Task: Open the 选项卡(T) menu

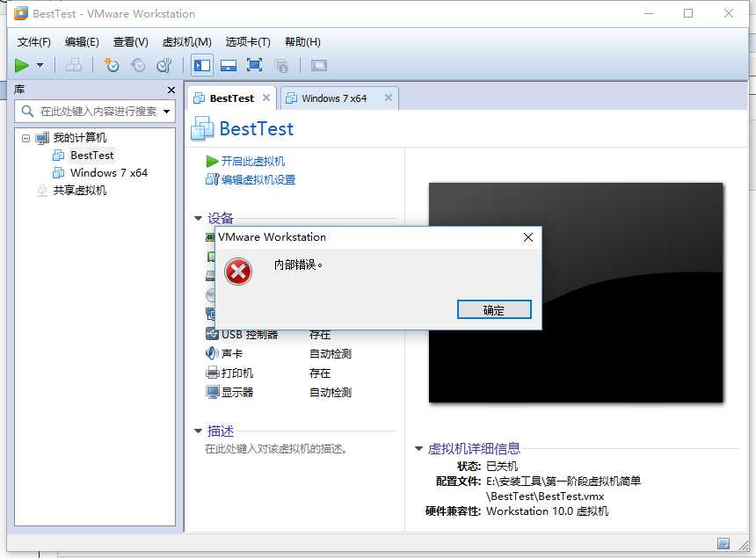Action: (248, 42)
